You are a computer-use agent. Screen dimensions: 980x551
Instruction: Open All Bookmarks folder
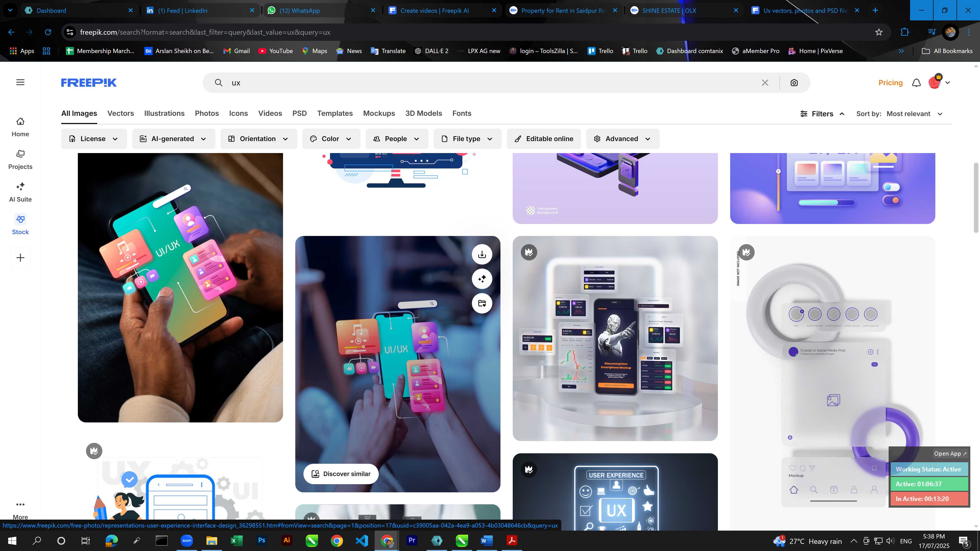[947, 51]
